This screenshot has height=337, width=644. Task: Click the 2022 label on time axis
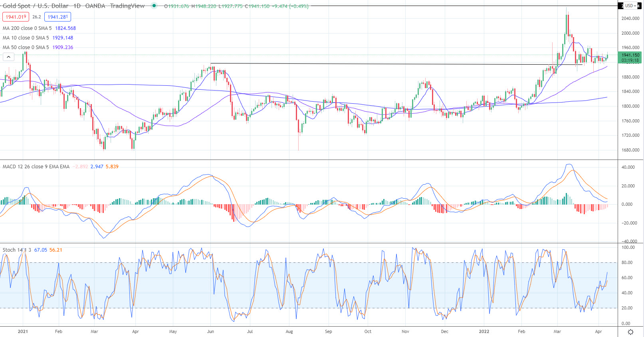point(484,331)
